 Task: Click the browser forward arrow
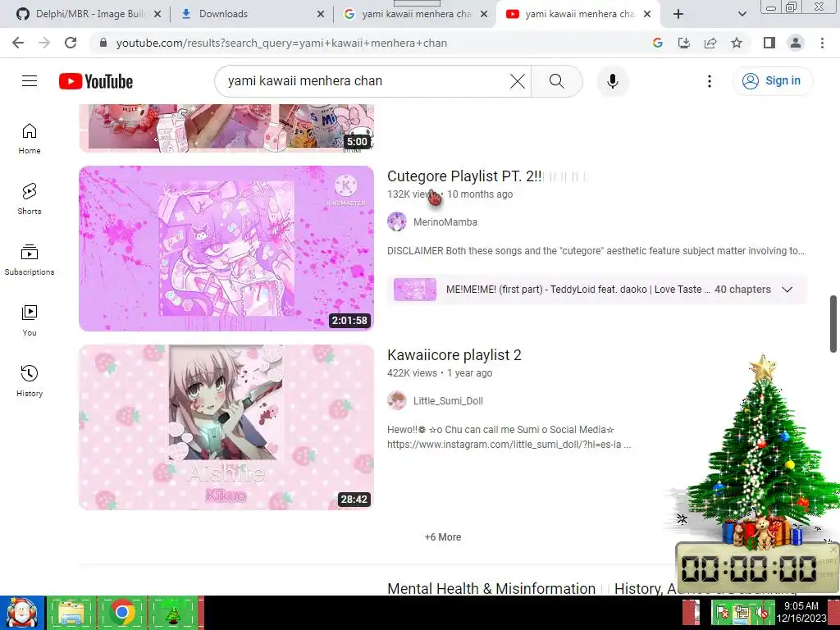tap(44, 43)
